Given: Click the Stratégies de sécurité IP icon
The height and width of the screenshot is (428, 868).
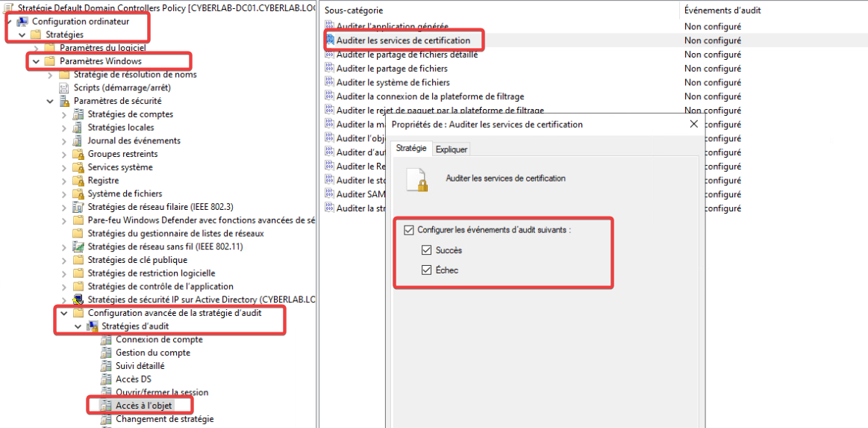Looking at the screenshot, I should 78,300.
